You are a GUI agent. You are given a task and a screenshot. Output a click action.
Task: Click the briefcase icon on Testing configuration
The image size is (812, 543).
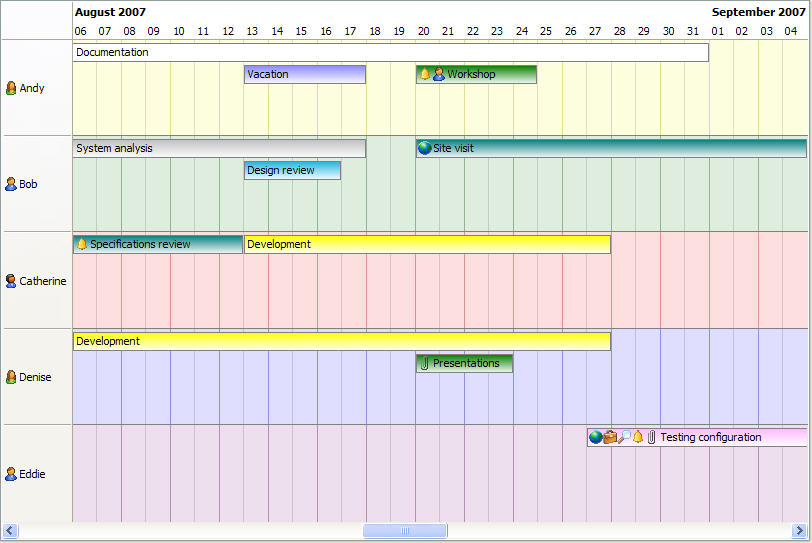click(x=610, y=437)
